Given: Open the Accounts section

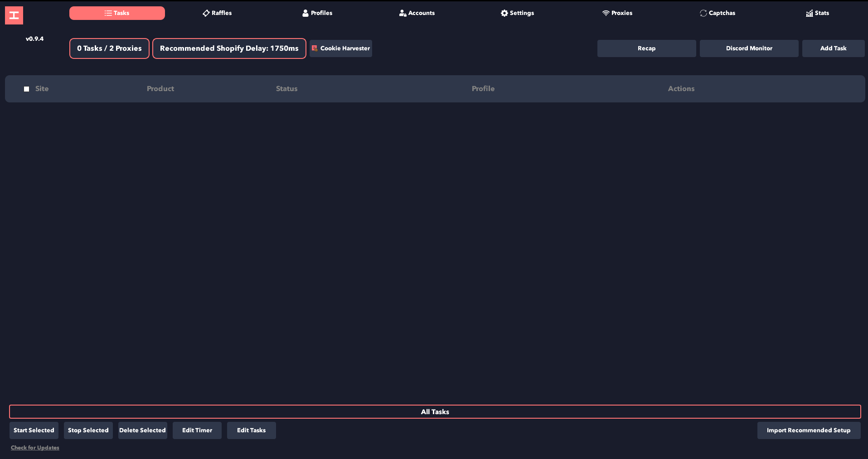Looking at the screenshot, I should (x=417, y=13).
